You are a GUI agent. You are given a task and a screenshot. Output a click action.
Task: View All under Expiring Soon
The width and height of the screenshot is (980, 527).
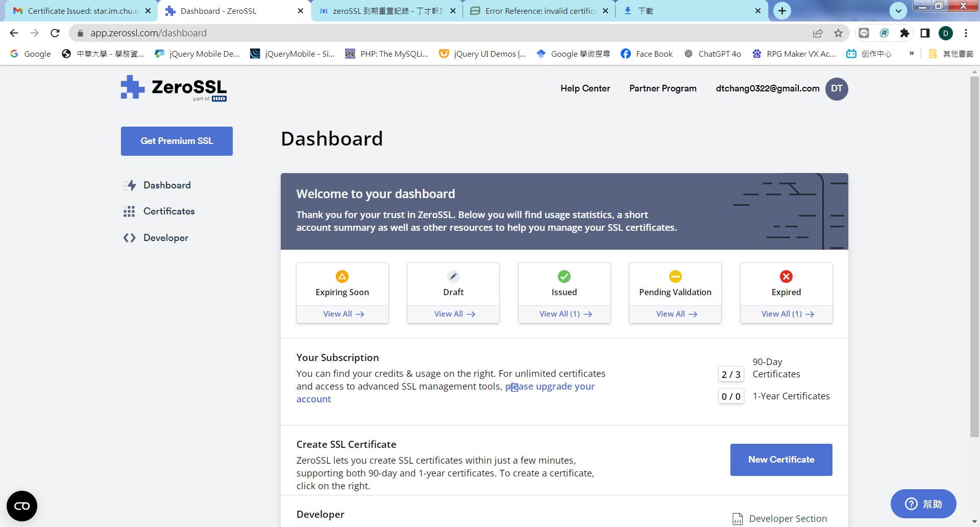(x=343, y=314)
